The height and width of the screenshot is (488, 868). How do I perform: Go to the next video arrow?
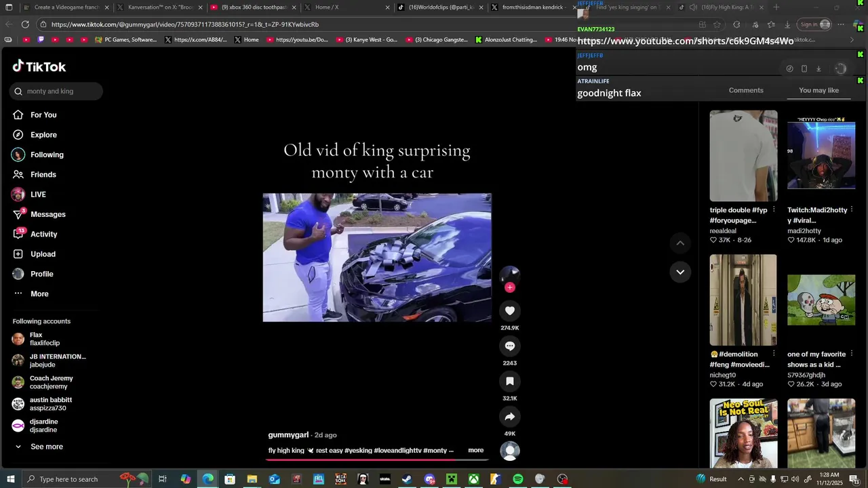click(680, 272)
